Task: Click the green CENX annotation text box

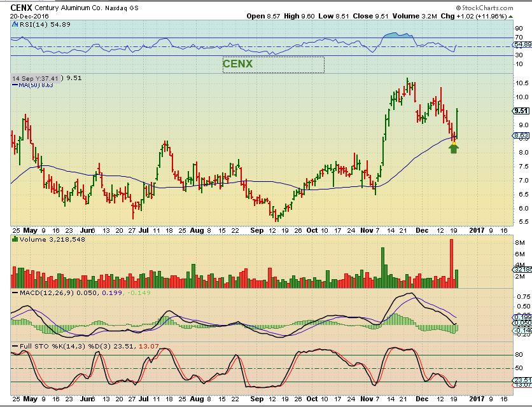Action: coord(274,64)
